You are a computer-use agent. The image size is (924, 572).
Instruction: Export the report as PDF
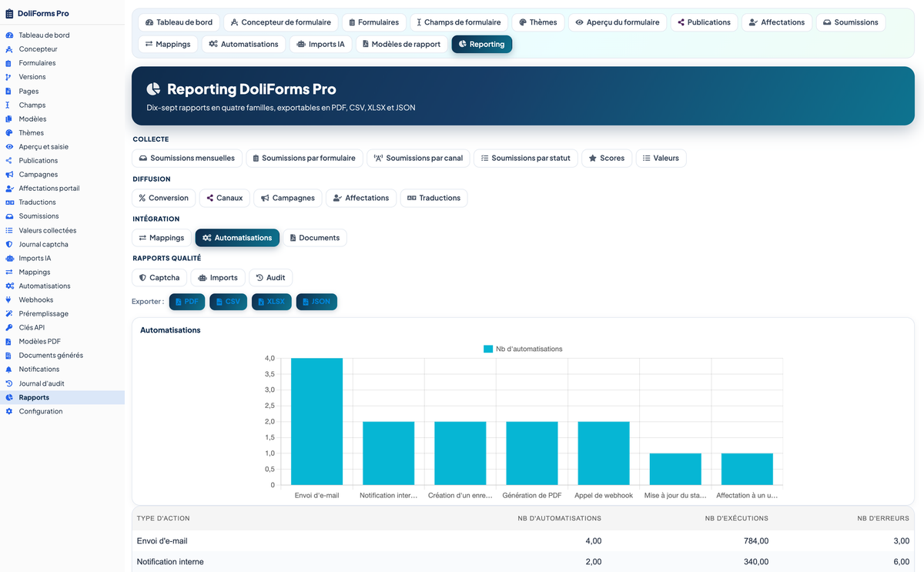coord(187,302)
